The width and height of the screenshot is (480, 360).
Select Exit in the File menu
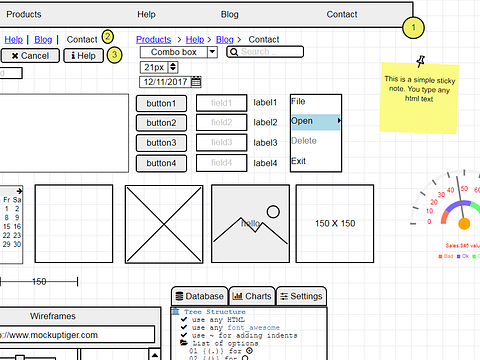click(299, 161)
